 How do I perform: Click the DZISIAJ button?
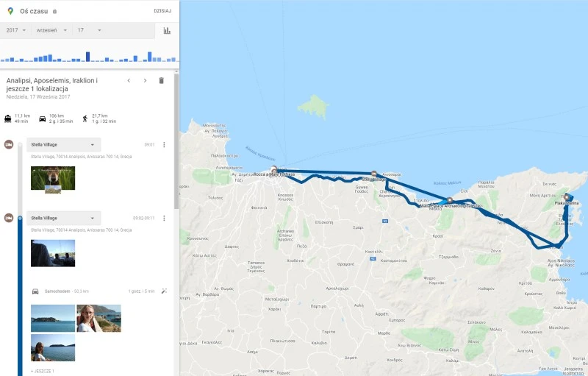click(162, 12)
